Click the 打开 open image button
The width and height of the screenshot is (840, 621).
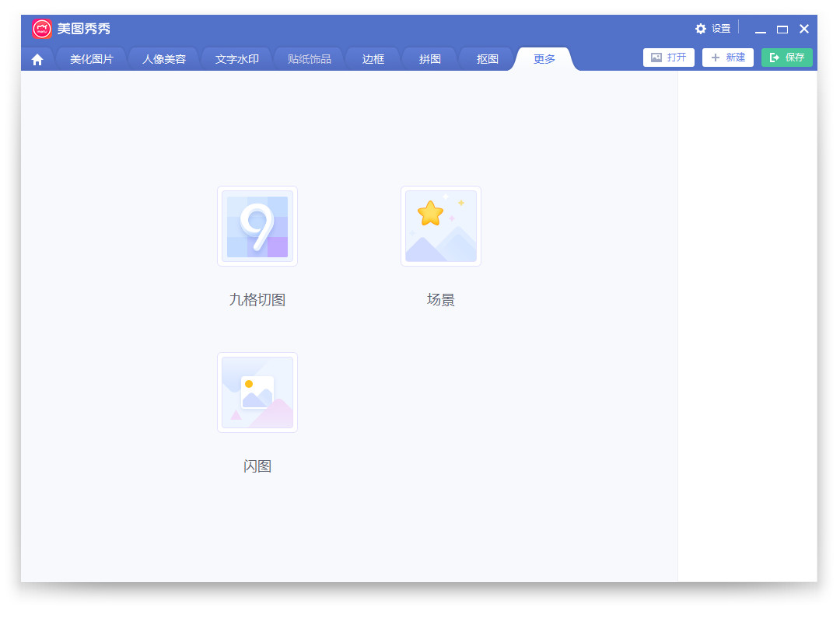click(669, 58)
